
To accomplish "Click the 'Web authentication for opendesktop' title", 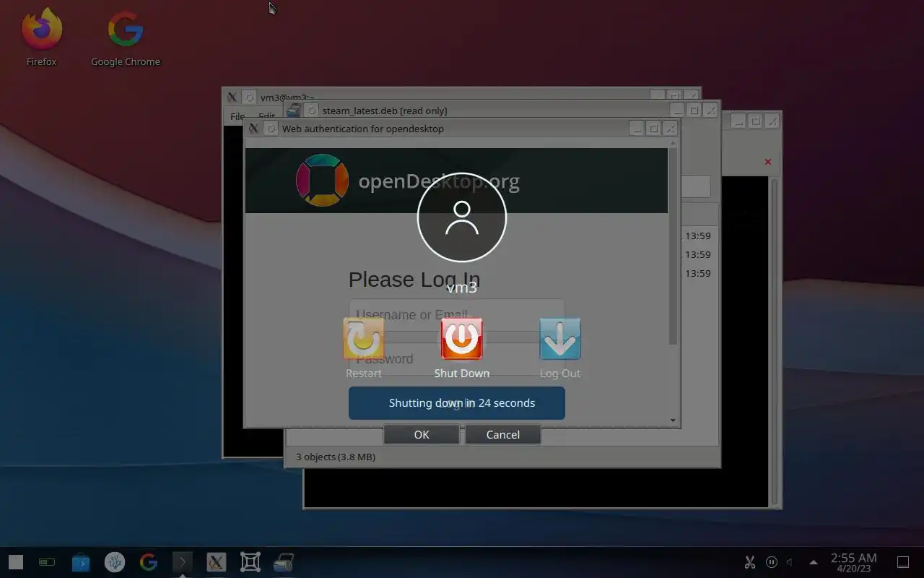I will click(363, 129).
